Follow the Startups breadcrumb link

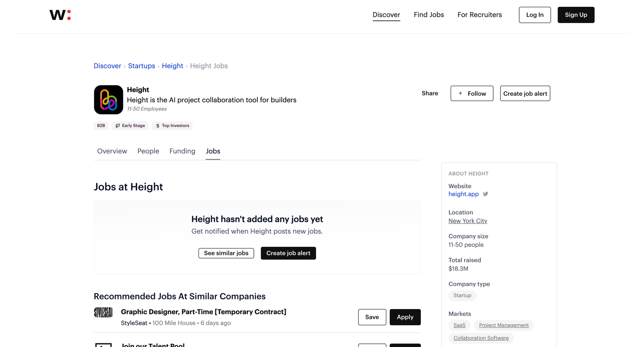click(141, 66)
